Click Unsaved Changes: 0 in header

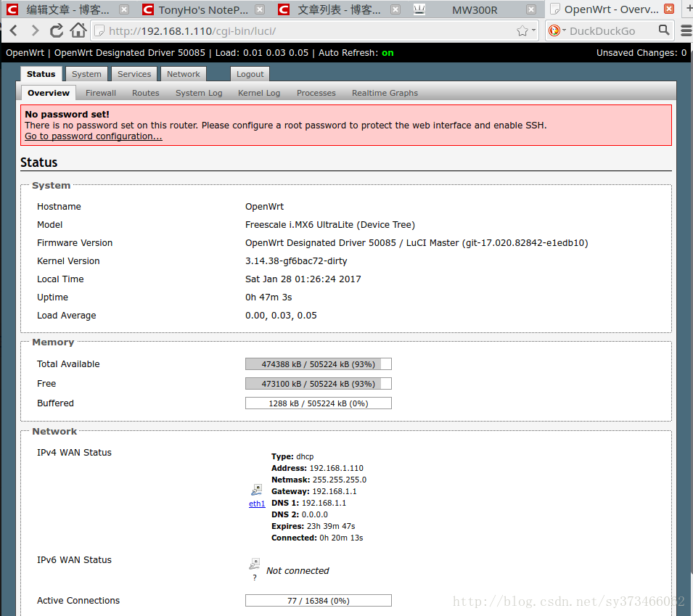click(x=641, y=52)
